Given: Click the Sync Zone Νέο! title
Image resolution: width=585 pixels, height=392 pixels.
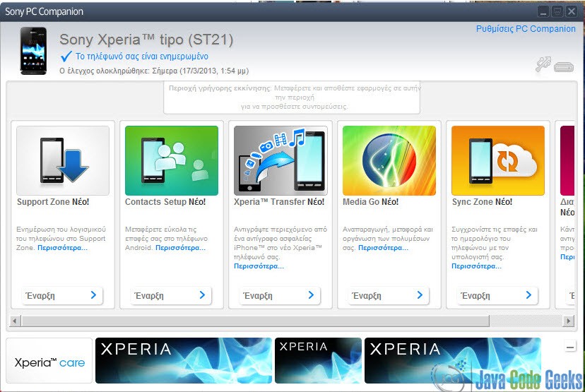Looking at the screenshot, I should [482, 202].
